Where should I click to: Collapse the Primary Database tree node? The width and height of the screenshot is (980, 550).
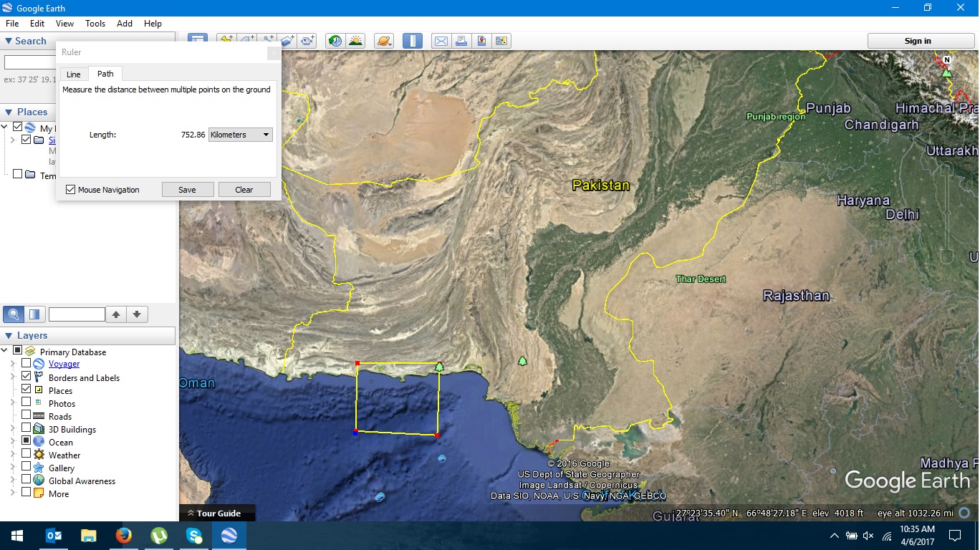pos(4,351)
